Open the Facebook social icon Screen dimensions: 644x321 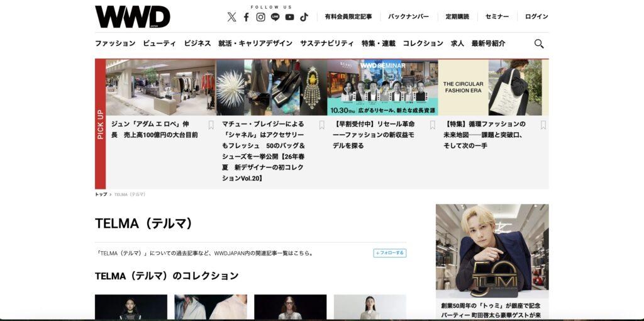coord(247,17)
